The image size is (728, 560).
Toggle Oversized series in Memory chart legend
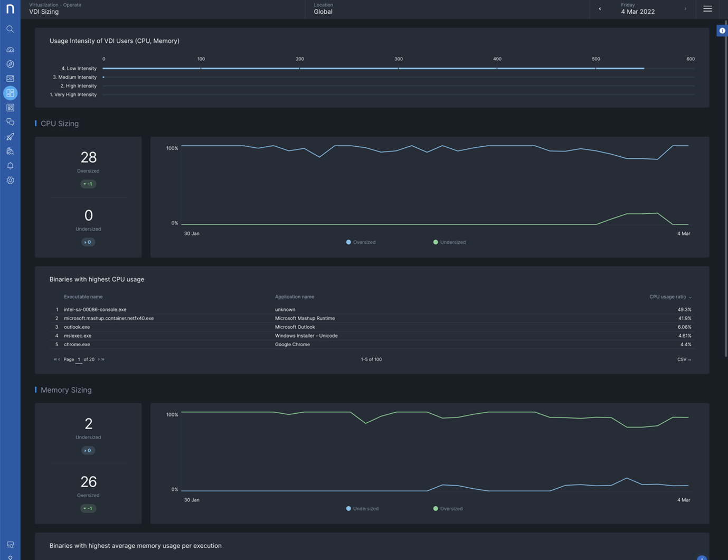(448, 509)
